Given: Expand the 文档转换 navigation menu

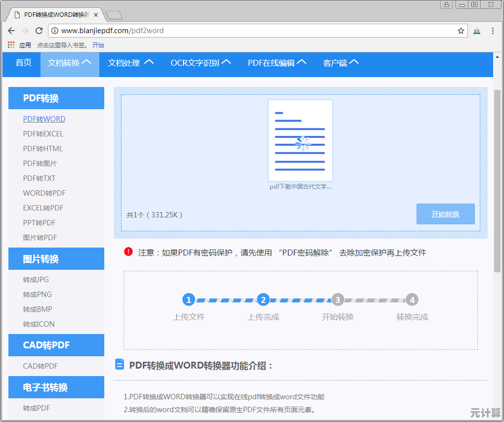Looking at the screenshot, I should [x=69, y=63].
